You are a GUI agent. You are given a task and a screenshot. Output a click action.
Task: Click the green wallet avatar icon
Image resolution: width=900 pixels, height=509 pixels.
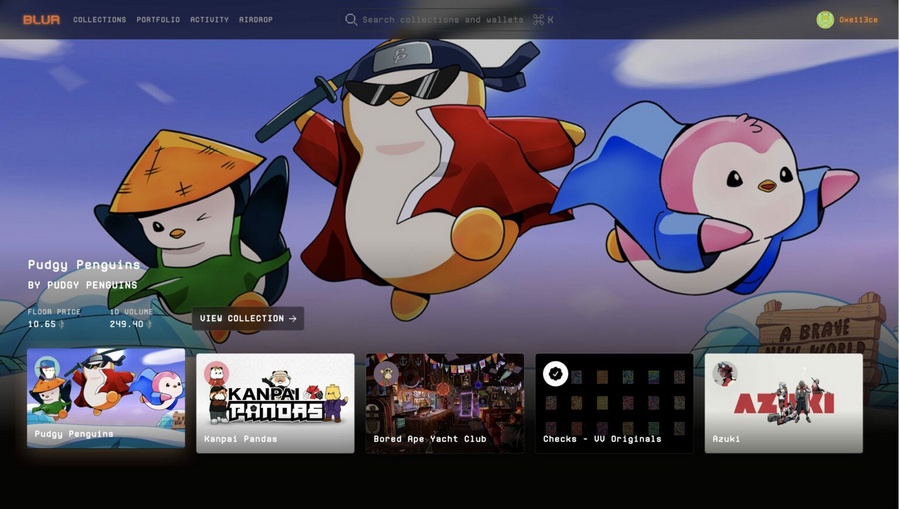(x=825, y=20)
